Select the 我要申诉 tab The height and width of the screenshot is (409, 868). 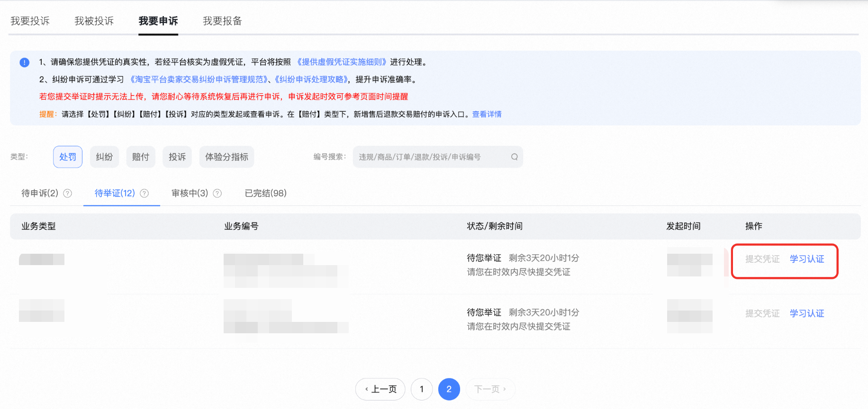(158, 21)
